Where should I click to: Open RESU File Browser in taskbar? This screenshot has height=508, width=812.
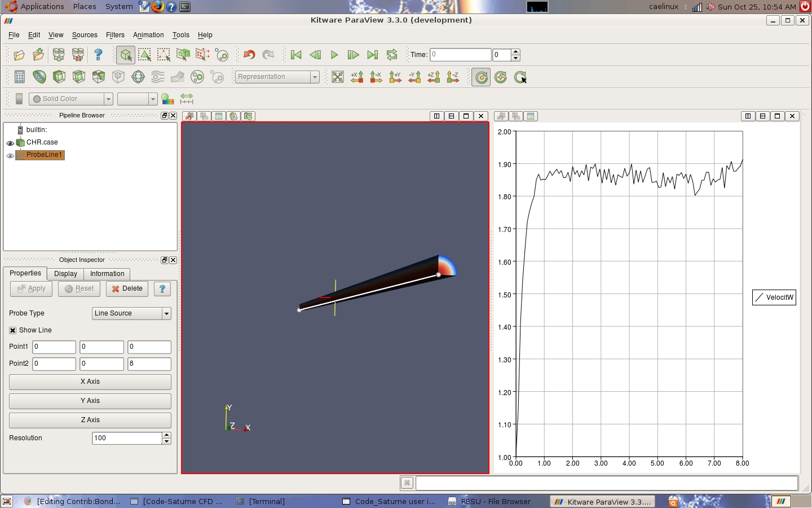489,501
